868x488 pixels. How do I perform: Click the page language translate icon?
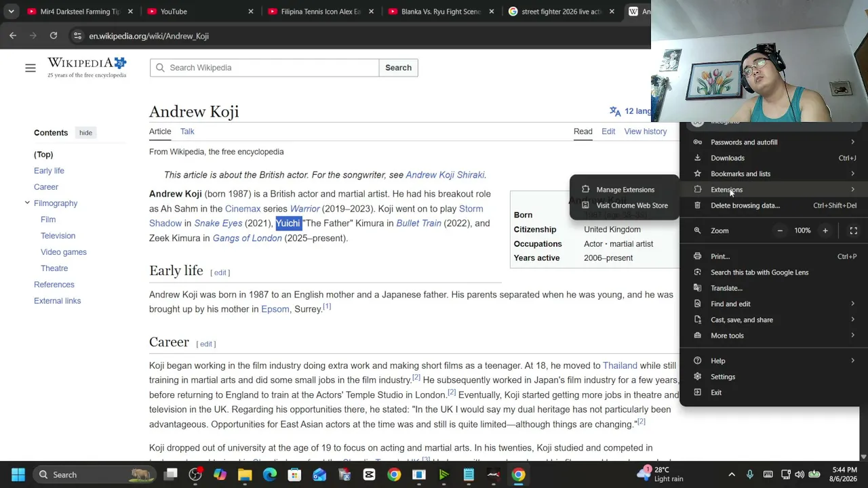point(615,111)
